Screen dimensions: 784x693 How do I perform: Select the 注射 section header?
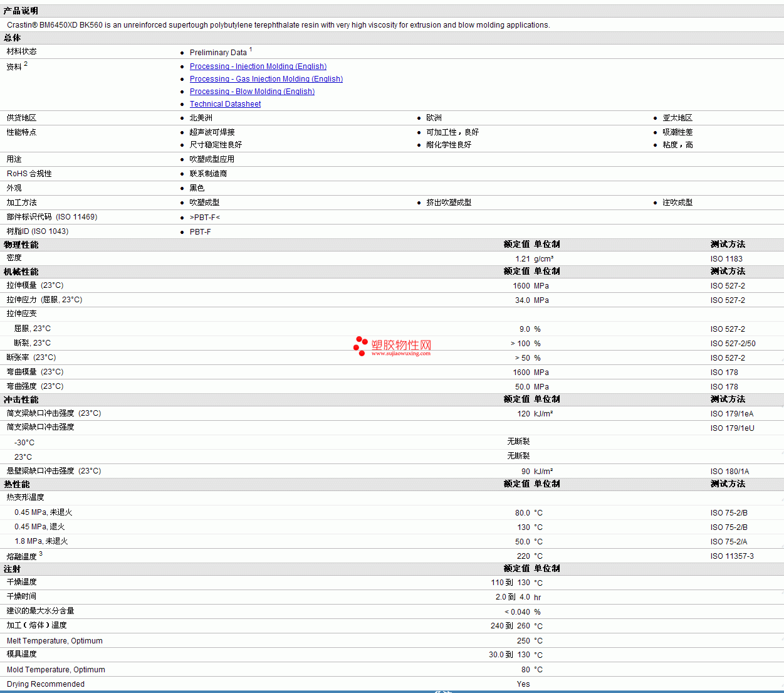[13, 569]
